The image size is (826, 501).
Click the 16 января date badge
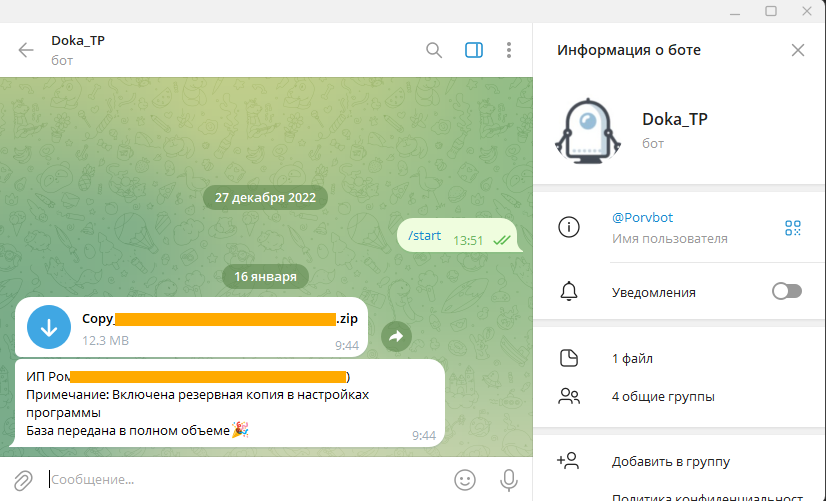(266, 277)
